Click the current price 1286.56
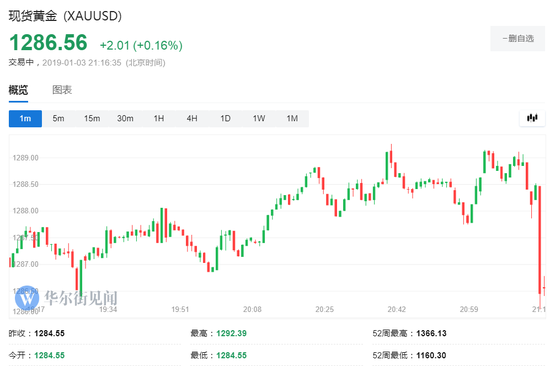The width and height of the screenshot is (550, 366). (x=48, y=42)
